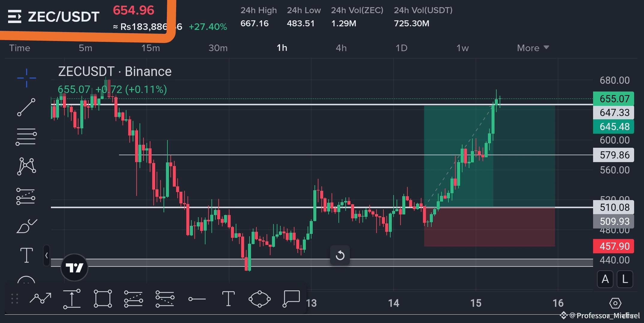Click the 579.86 horizontal line price label
Screen dimensions: 644x323
[x=613, y=155]
